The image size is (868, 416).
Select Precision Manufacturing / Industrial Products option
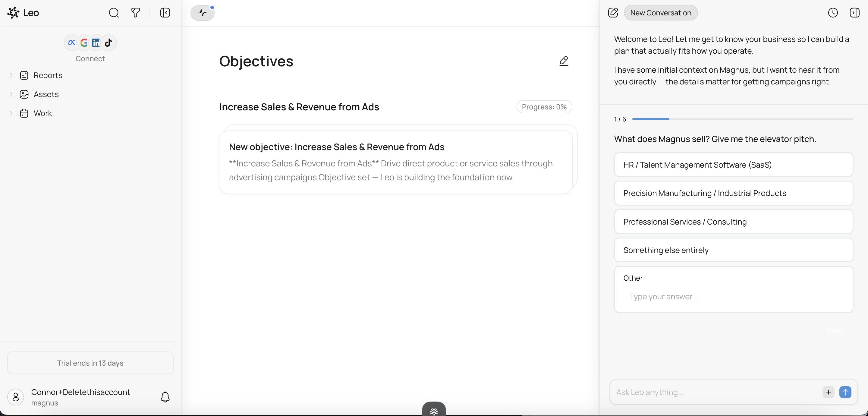click(734, 193)
